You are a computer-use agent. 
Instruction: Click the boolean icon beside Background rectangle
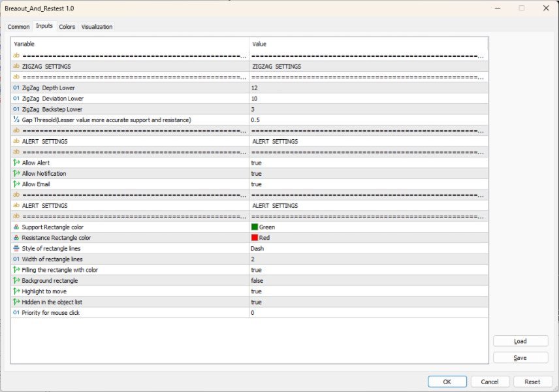16,280
